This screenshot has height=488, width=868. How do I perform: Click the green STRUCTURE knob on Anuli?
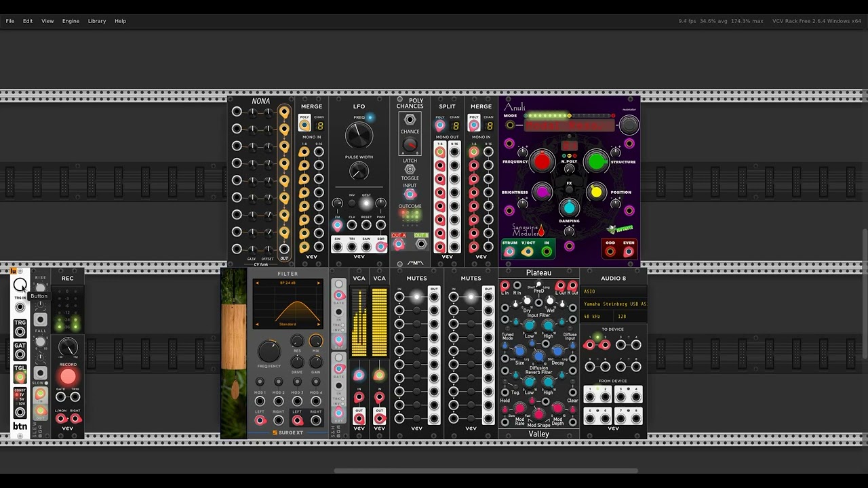coord(596,161)
